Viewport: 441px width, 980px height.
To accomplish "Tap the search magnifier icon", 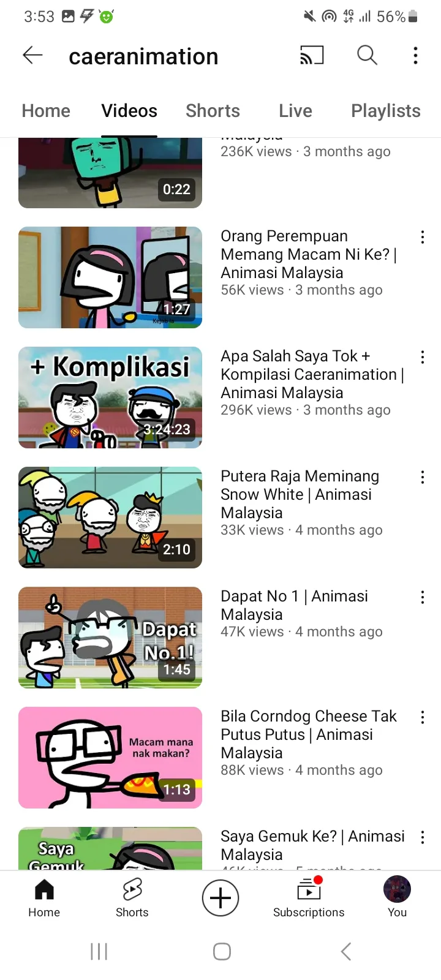I will tap(367, 56).
